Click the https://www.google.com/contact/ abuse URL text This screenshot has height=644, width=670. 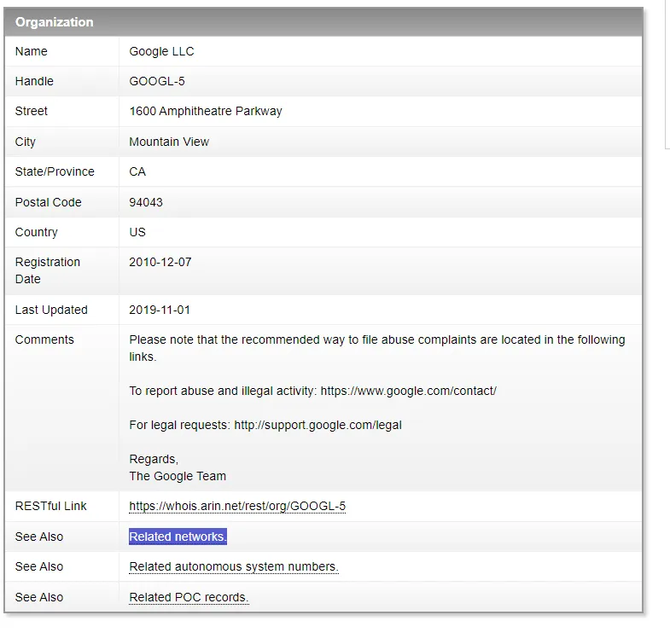[409, 392]
